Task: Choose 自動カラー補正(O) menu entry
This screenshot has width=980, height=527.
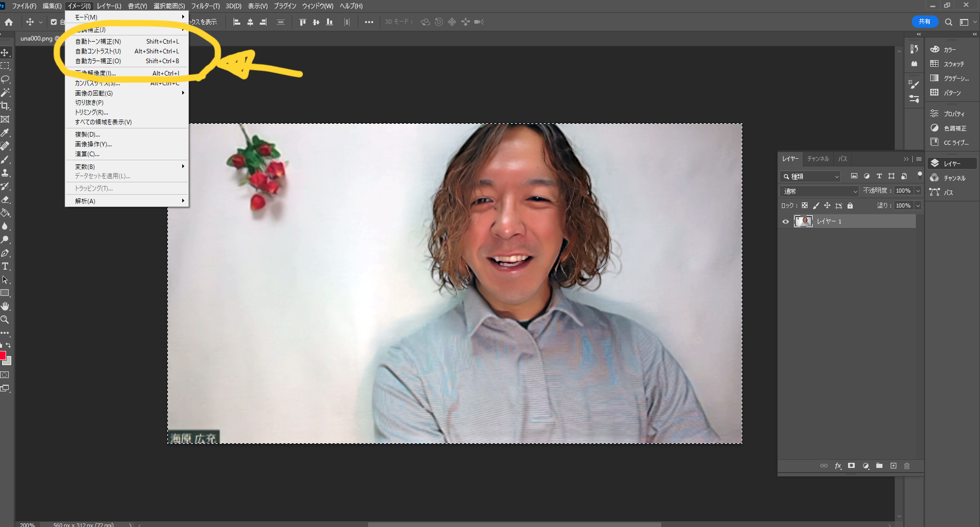Action: coord(127,61)
